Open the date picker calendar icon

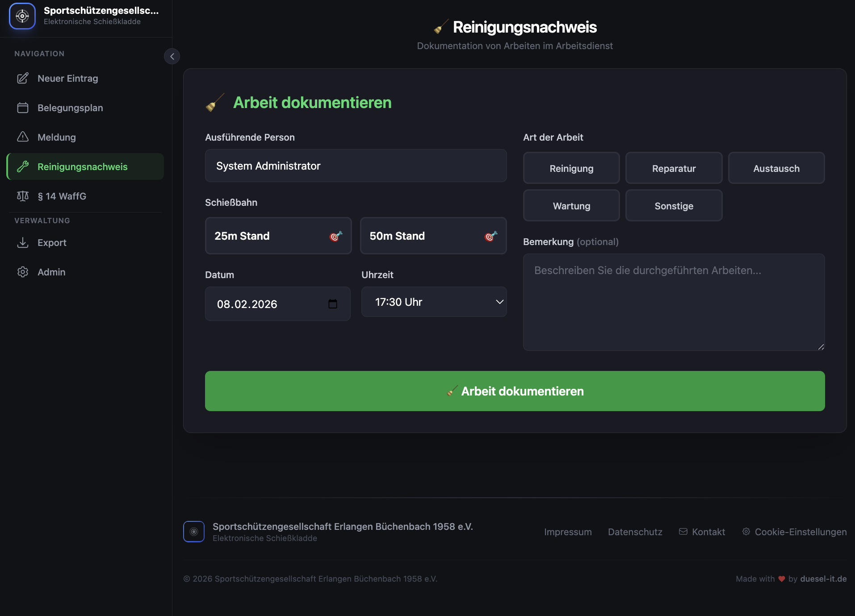coord(333,304)
